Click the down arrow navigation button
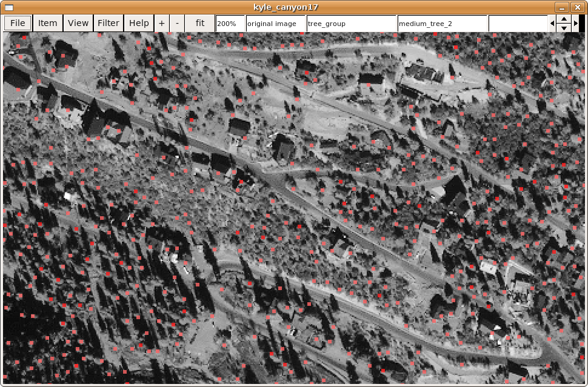The image size is (588, 387). click(x=564, y=28)
